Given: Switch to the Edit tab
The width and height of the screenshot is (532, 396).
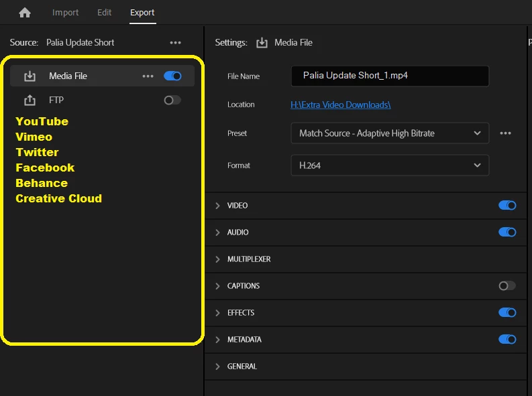Looking at the screenshot, I should 104,13.
